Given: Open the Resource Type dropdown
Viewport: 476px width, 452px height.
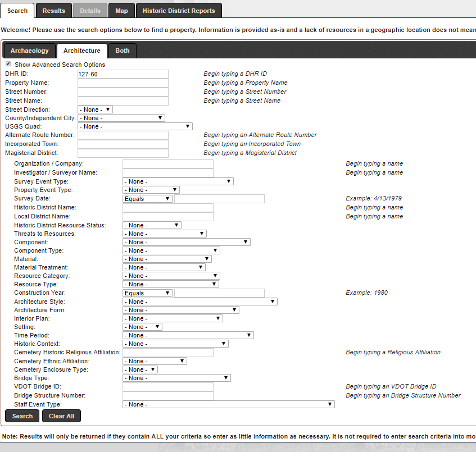Looking at the screenshot, I should 171,285.
